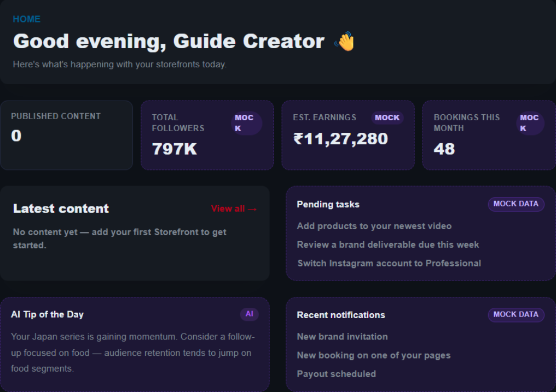Click the storefronts today subtitle text
The image size is (556, 392).
tap(119, 65)
